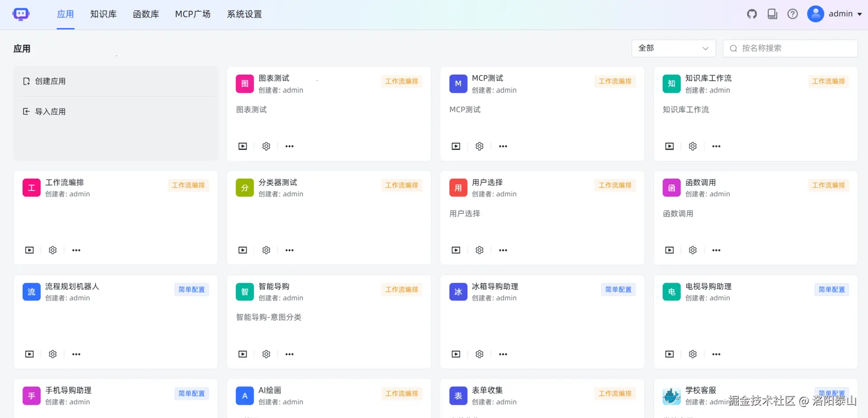The image size is (868, 418).
Task: Click the 创建应用 button
Action: 50,81
